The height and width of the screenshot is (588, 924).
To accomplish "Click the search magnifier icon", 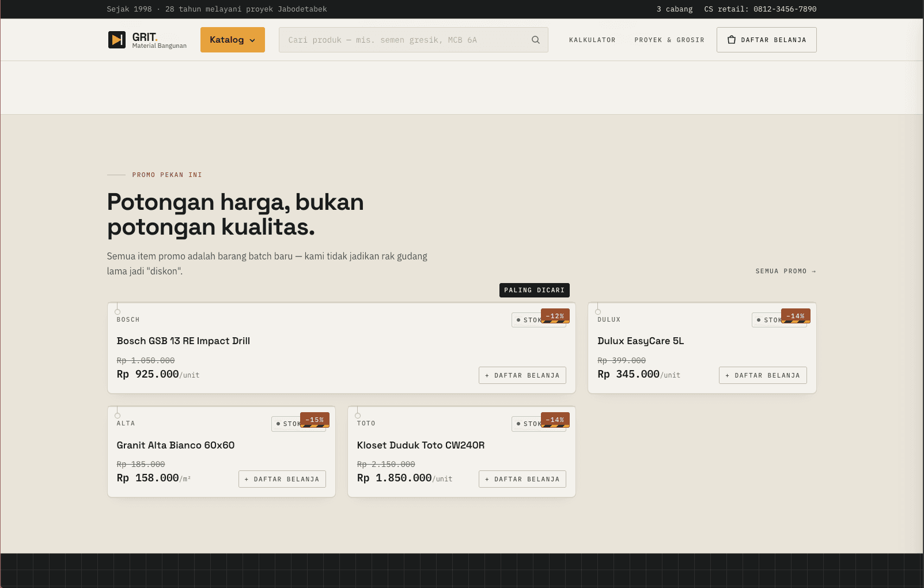I will pyautogui.click(x=536, y=40).
